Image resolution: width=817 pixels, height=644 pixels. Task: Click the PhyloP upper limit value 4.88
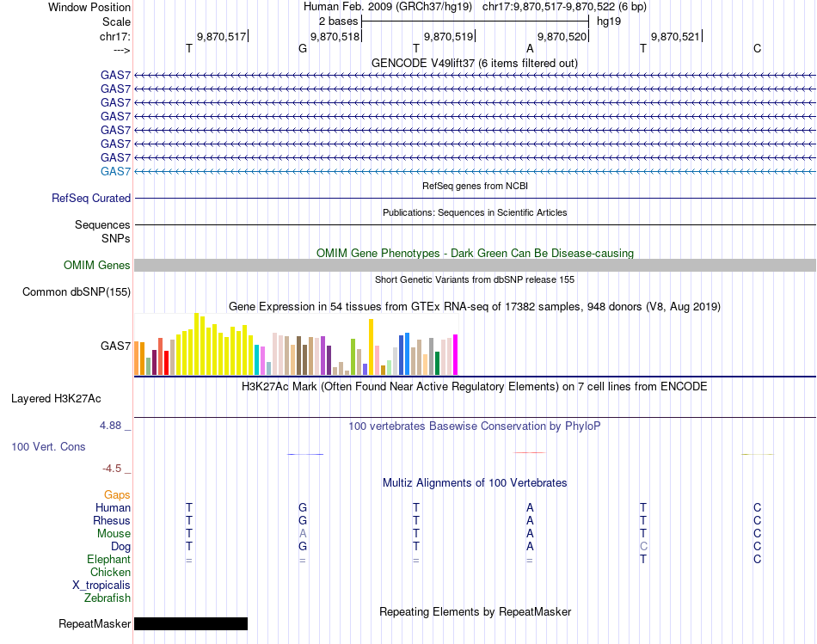tap(110, 426)
